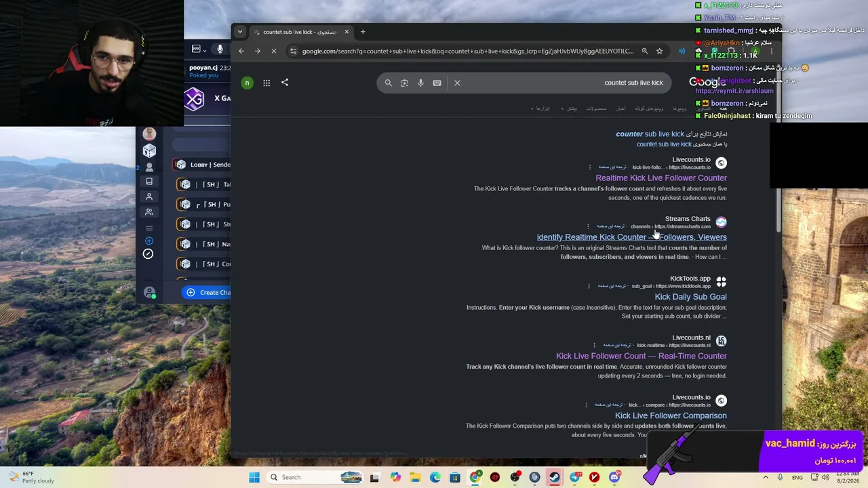Focus the Chrome address bar URL

[x=468, y=51]
